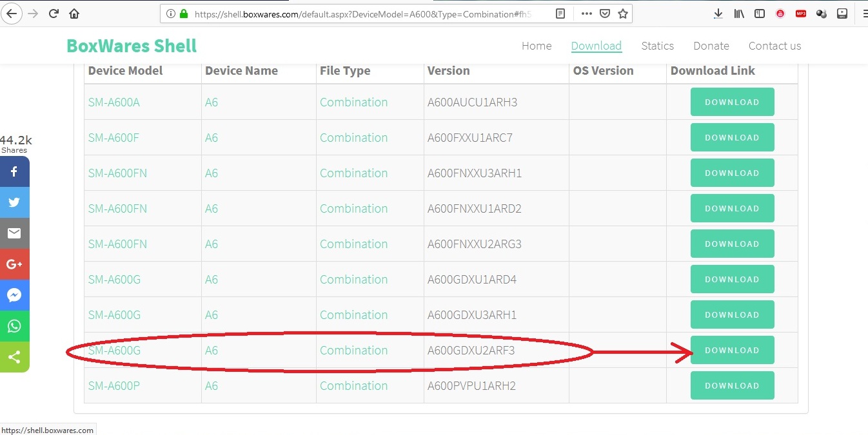The image size is (868, 435).
Task: Open Combination link in the A600FNXXU2ARG3 row
Action: click(353, 244)
